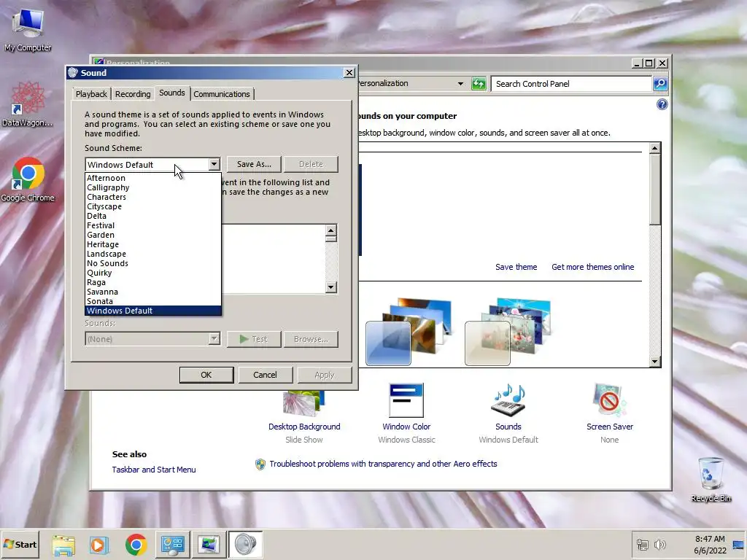The width and height of the screenshot is (747, 560).
Task: Open Get more themes online link
Action: click(x=592, y=267)
